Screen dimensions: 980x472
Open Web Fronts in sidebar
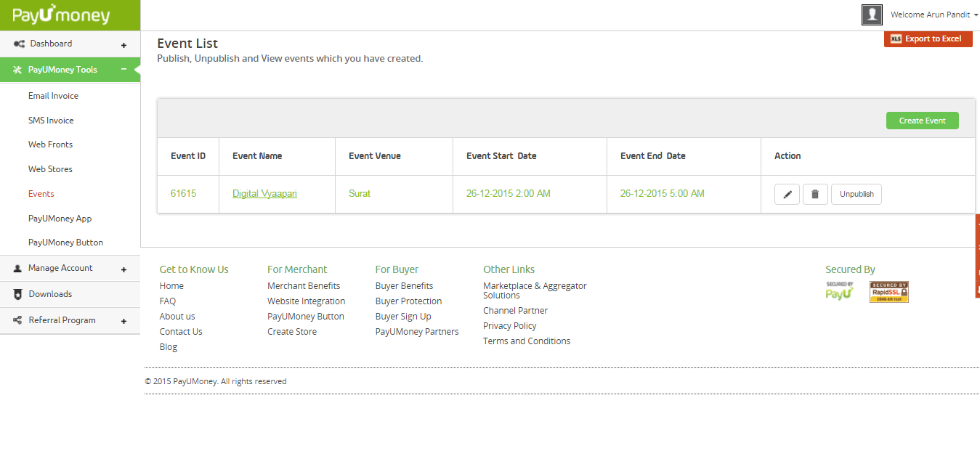coord(50,145)
